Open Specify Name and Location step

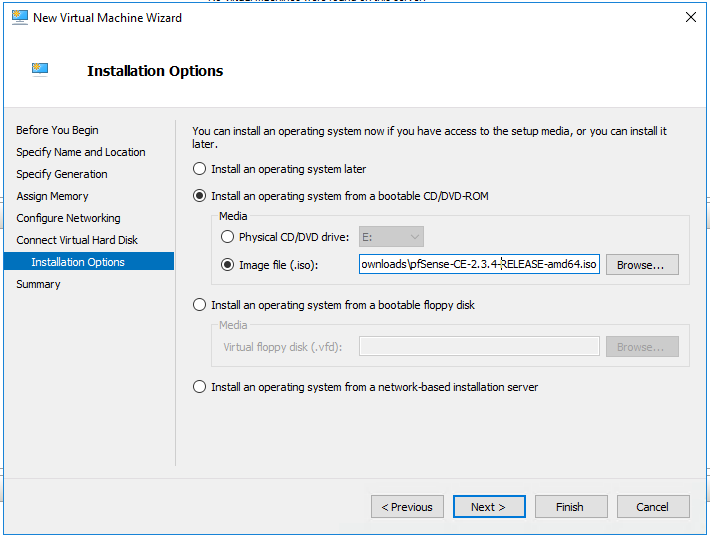tap(81, 152)
